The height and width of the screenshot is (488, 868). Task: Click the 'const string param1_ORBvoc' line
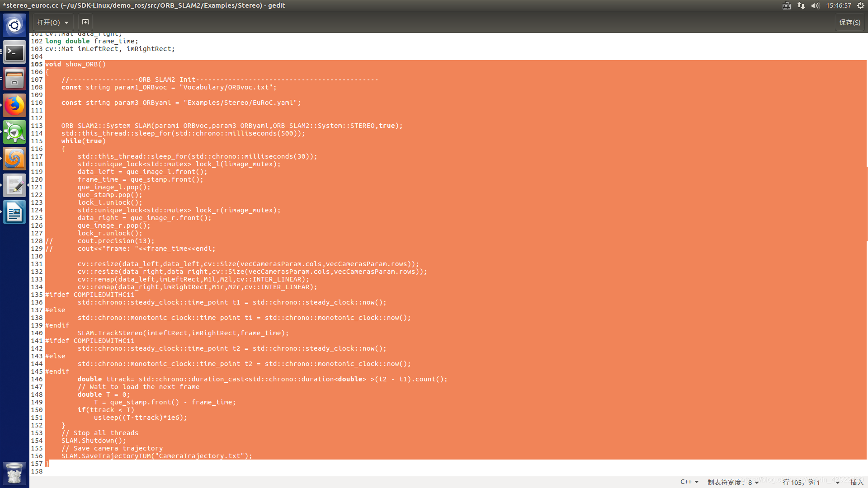tap(169, 87)
